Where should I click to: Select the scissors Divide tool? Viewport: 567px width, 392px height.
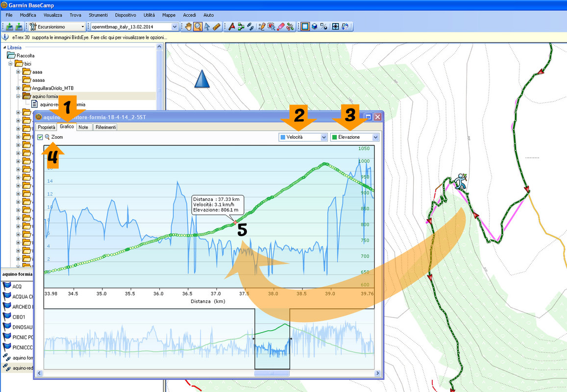coord(290,26)
